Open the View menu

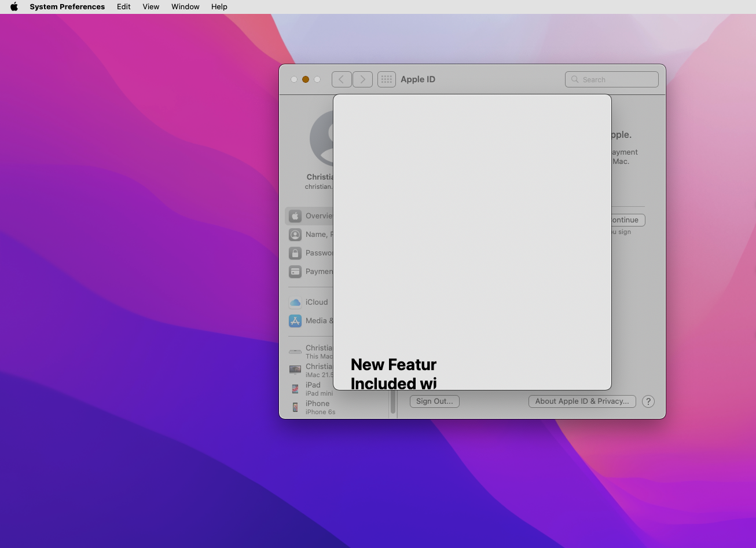tap(151, 7)
